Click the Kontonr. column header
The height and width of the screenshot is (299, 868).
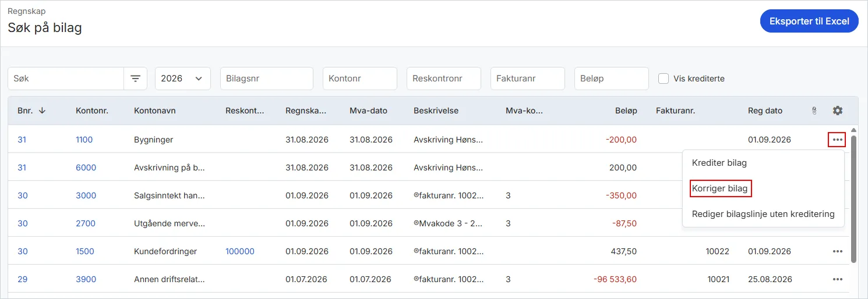click(92, 111)
